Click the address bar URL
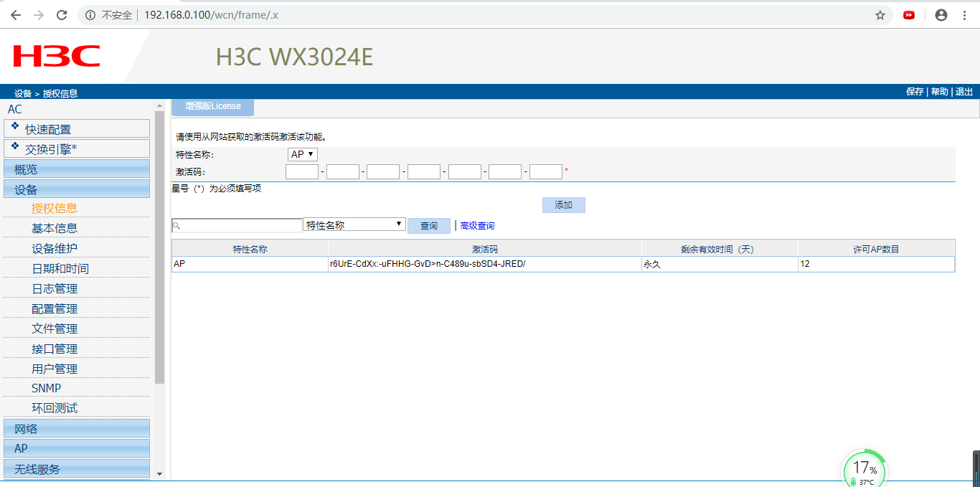The image size is (980, 487). 212,15
